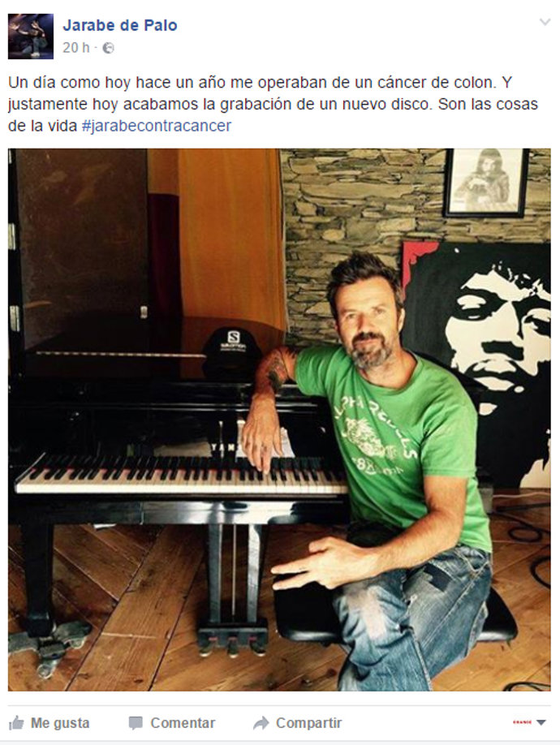Choose the "Compartir" action label
Screen dimensions: 560x745
[308, 723]
